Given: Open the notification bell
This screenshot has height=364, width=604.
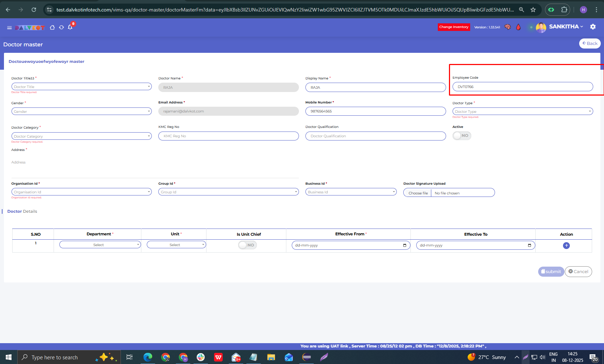Looking at the screenshot, I should [70, 27].
